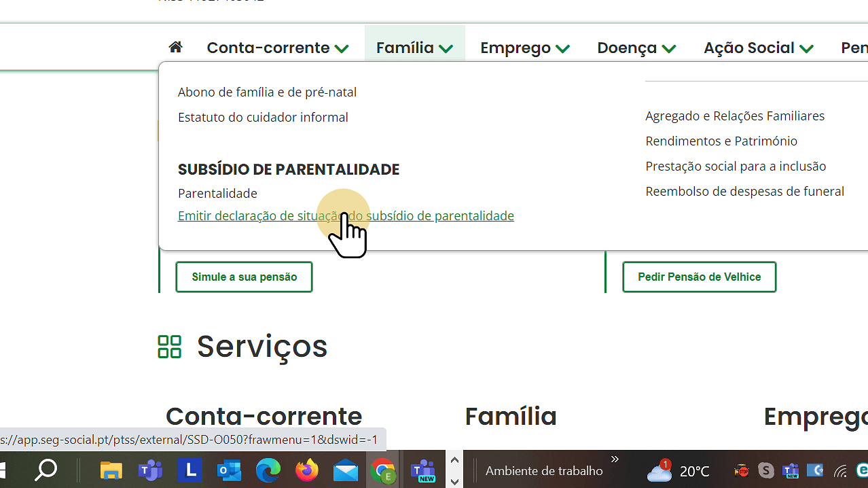This screenshot has height=488, width=868.
Task: Click the Família menu item
Action: click(414, 47)
